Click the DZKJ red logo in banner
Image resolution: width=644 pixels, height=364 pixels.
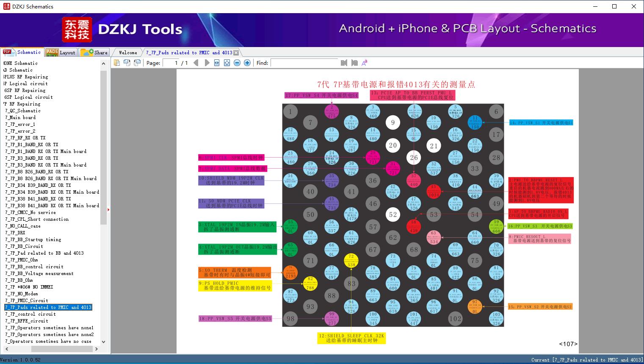point(77,29)
